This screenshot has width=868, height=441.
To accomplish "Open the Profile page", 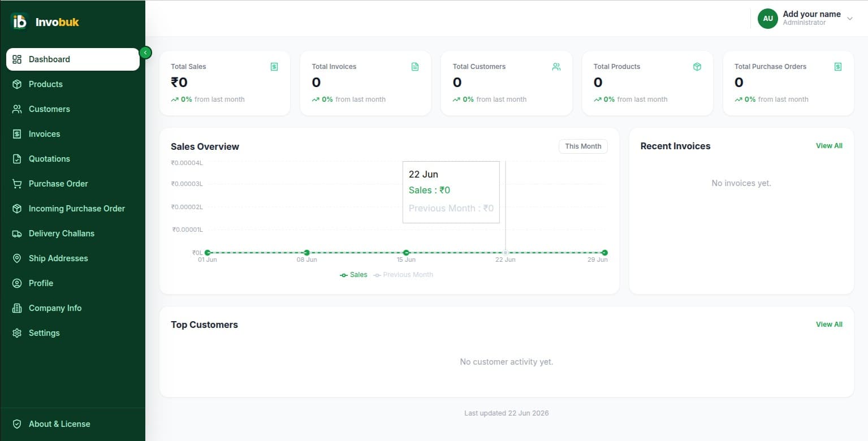I will click(73, 283).
